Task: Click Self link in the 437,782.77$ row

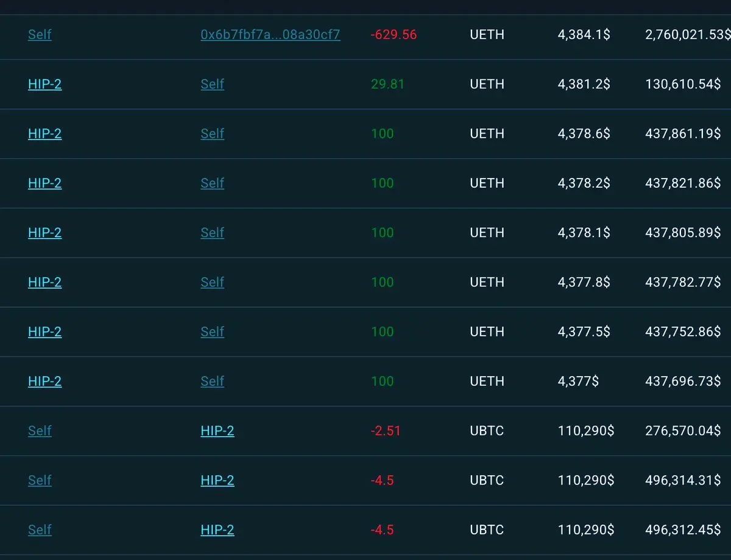Action: coord(213,282)
